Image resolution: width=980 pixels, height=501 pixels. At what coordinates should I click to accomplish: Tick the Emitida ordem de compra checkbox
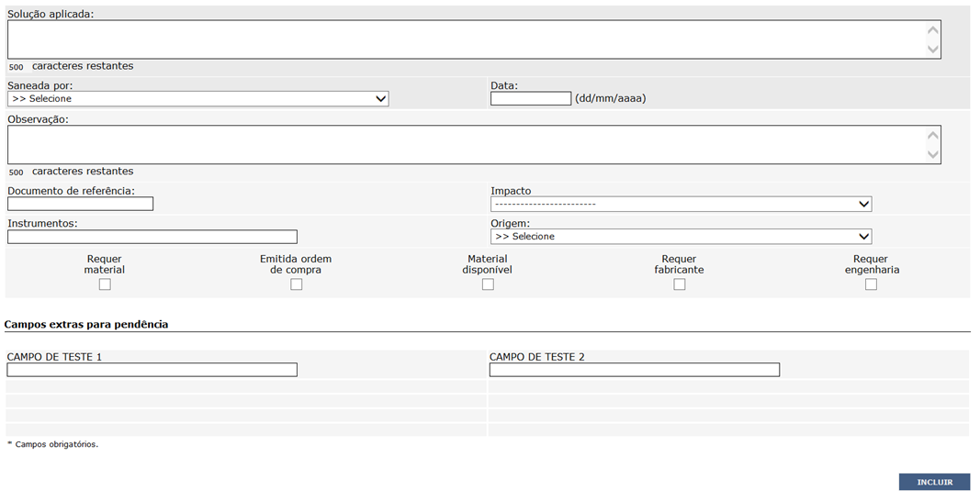coord(297,284)
